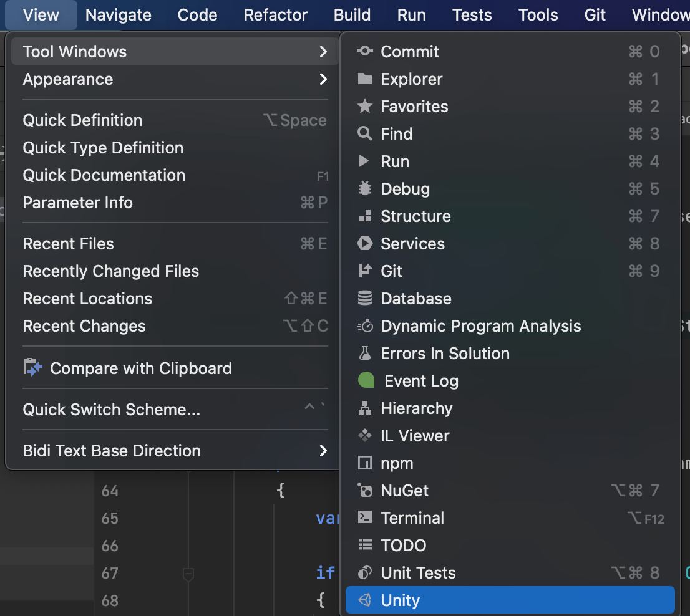Click the npm icon
This screenshot has height=616, width=690.
click(365, 463)
